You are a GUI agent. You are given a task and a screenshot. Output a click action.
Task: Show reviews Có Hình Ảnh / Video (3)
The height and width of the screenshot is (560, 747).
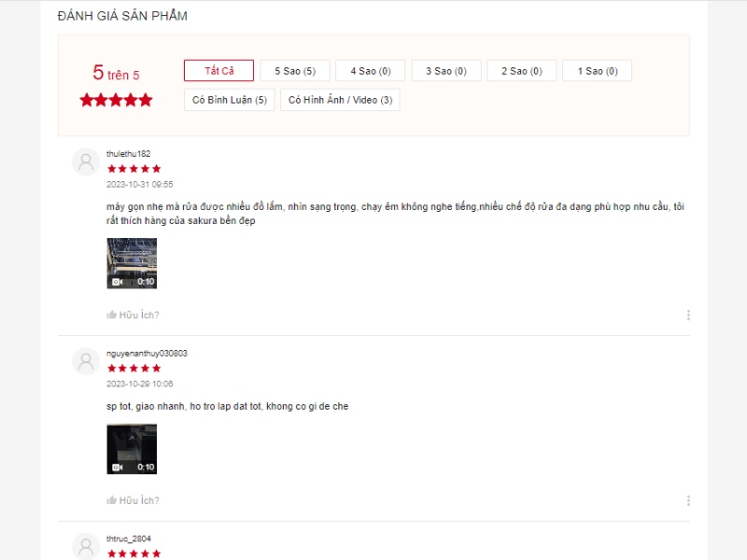[340, 100]
